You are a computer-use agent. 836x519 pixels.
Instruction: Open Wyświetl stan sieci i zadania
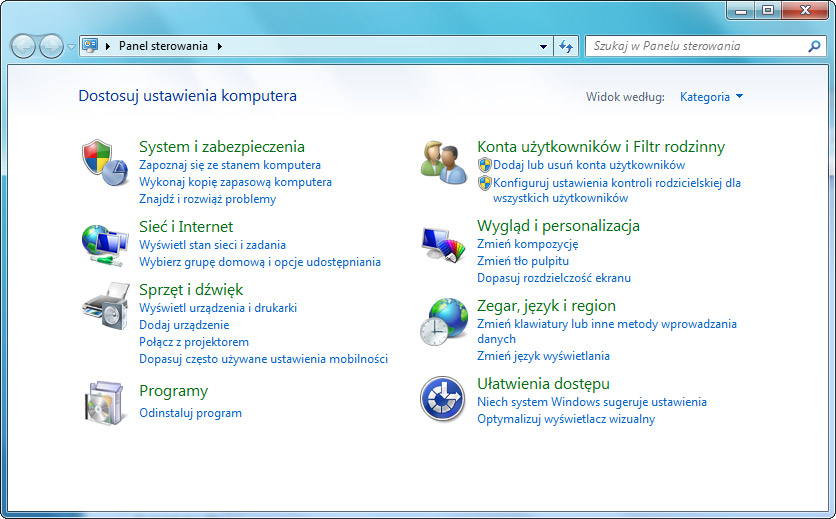[212, 245]
